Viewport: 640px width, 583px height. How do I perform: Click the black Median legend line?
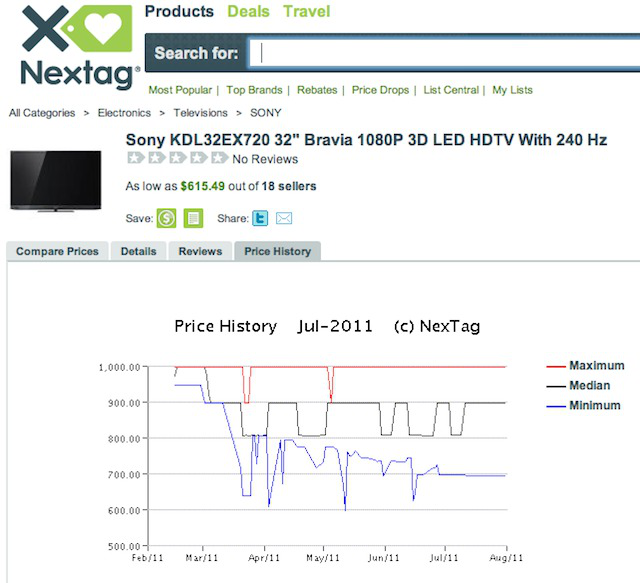pyautogui.click(x=556, y=386)
